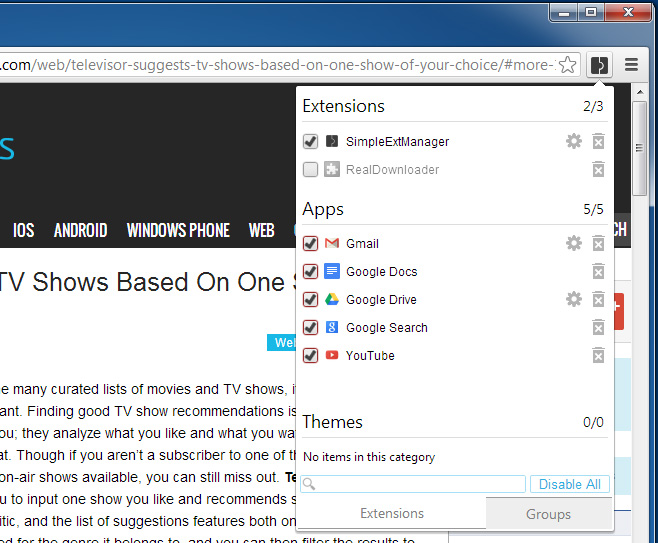Uninstall Google Search with its trash icon
The height and width of the screenshot is (543, 658).
[598, 328]
